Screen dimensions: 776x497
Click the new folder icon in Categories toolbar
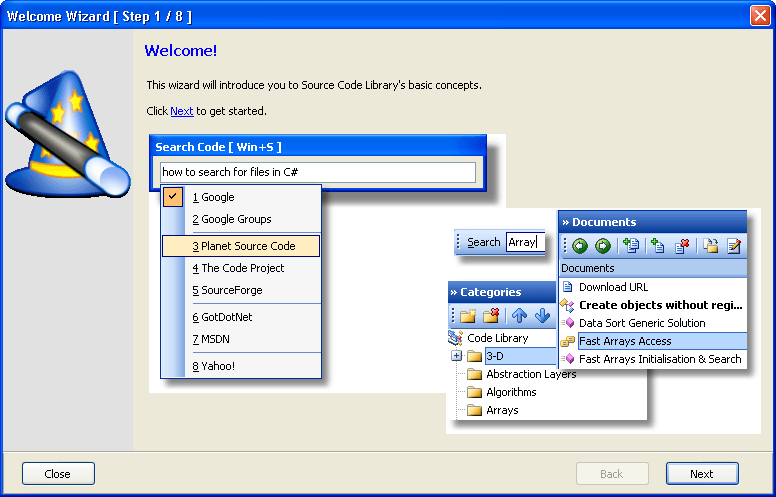pos(468,315)
